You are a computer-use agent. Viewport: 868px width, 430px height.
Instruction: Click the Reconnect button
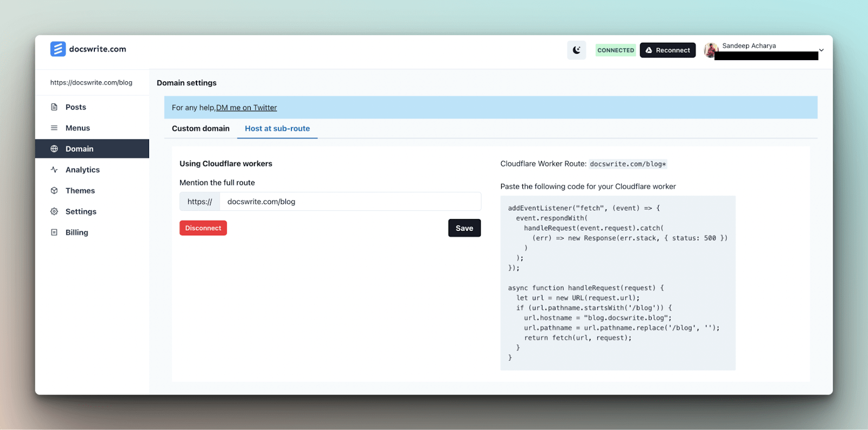668,50
